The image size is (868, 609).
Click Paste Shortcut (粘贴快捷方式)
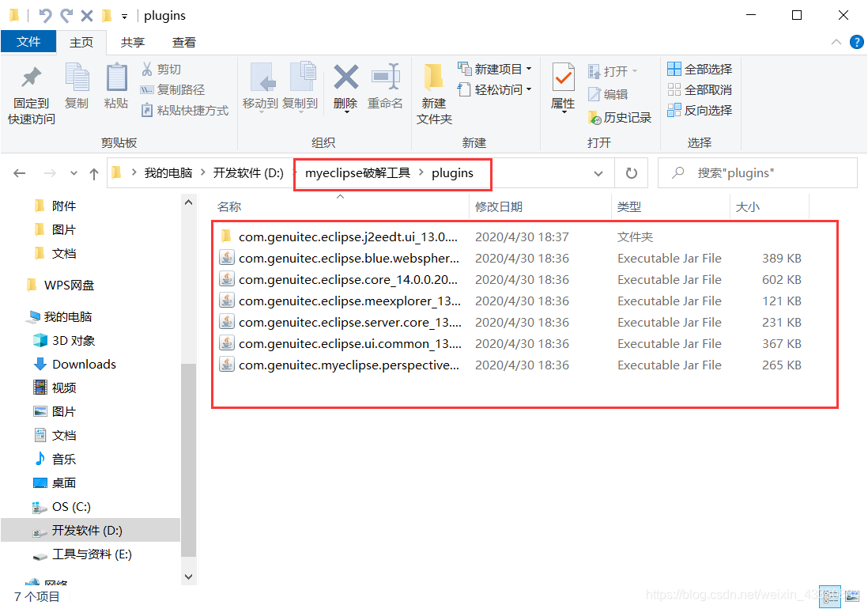[x=185, y=110]
